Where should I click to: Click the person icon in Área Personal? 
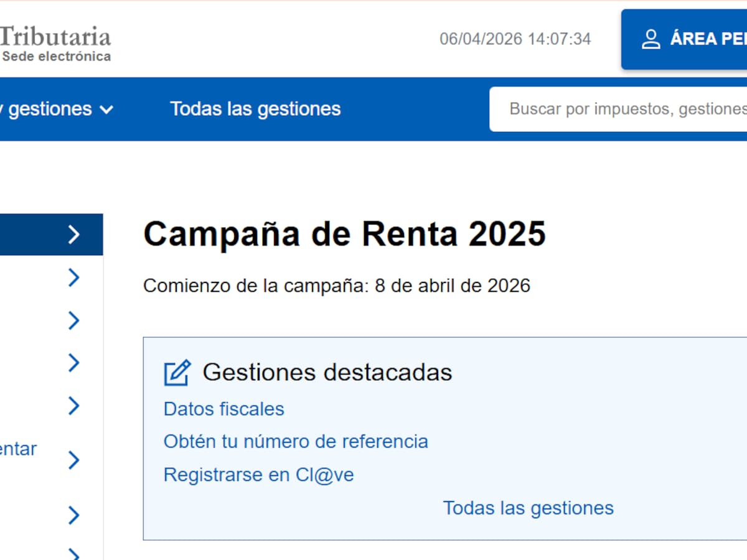(651, 39)
